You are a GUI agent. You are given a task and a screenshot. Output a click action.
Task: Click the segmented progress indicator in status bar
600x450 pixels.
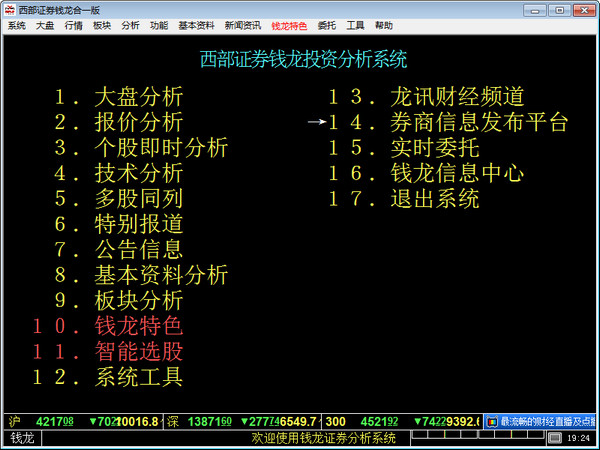478,435
